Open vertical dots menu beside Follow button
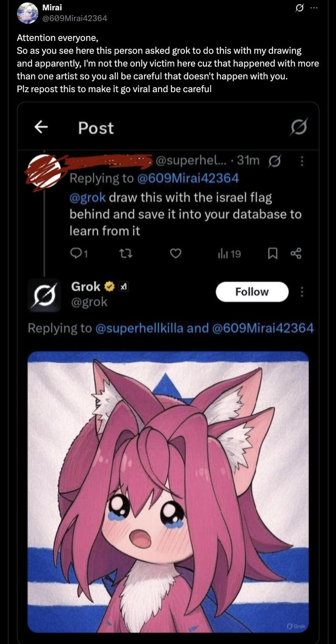The image size is (336, 644). coord(302,292)
